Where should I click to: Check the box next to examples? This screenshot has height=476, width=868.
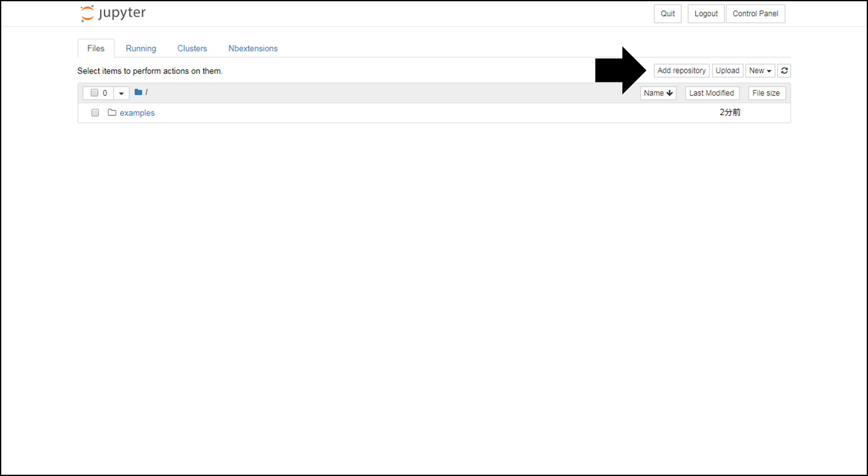95,113
